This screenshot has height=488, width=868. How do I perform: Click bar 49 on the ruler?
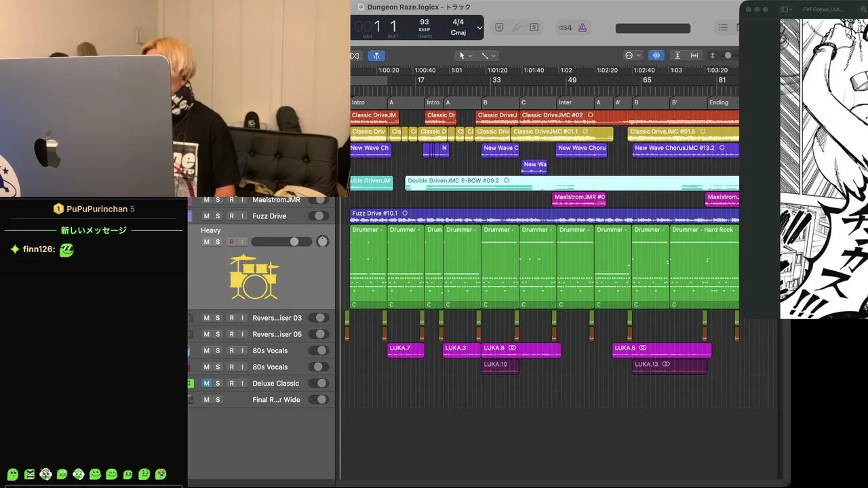(572, 80)
